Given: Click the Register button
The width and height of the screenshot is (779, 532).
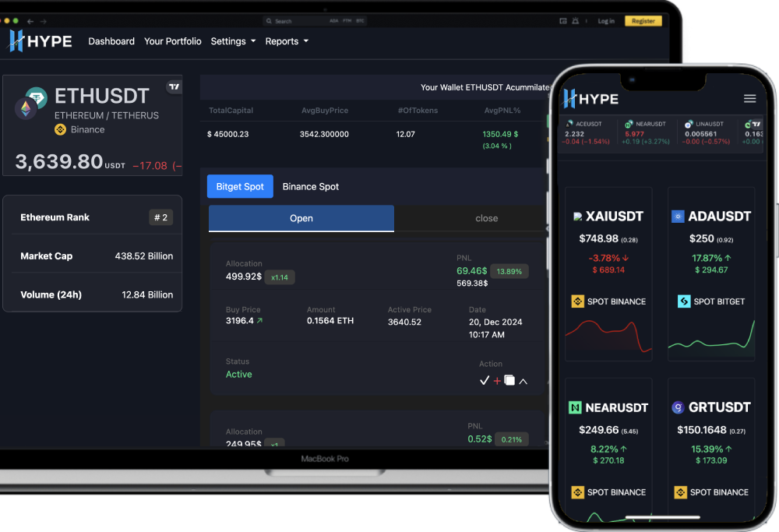Looking at the screenshot, I should tap(643, 21).
